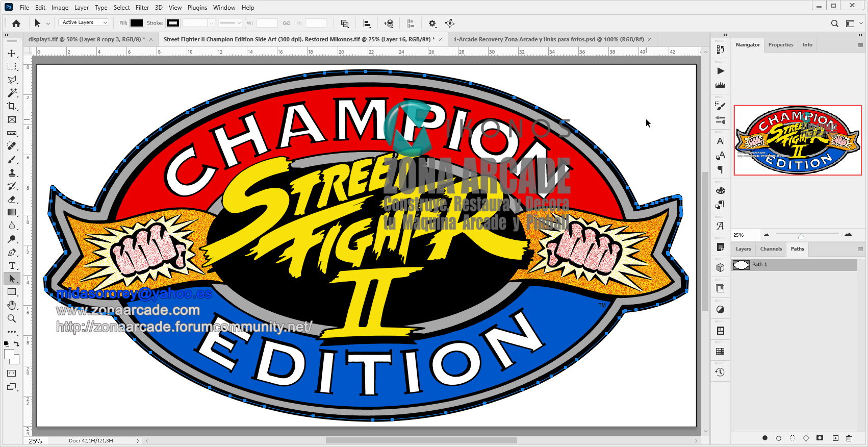Open the Edit Toolbar three-dots menu
This screenshot has width=868, height=447.
[x=12, y=332]
